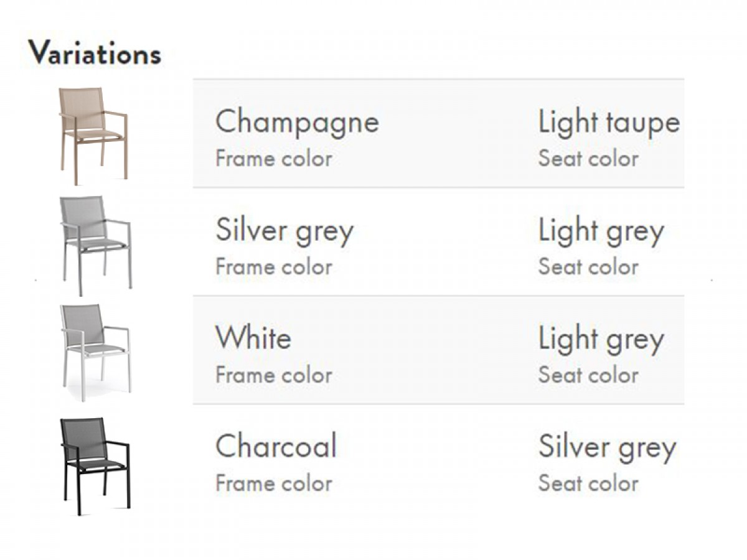The width and height of the screenshot is (747, 560).
Task: Choose the white frame chair thumbnail
Action: [95, 352]
